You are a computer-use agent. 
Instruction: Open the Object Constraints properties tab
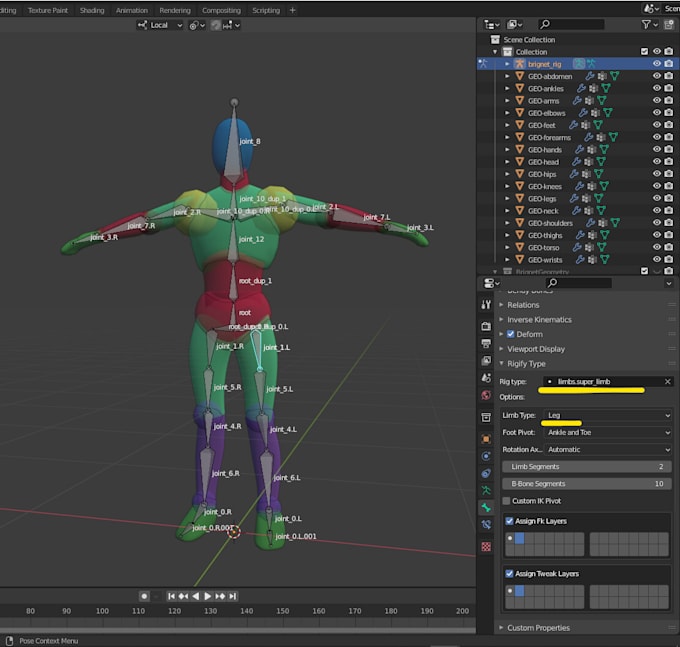coord(486,474)
